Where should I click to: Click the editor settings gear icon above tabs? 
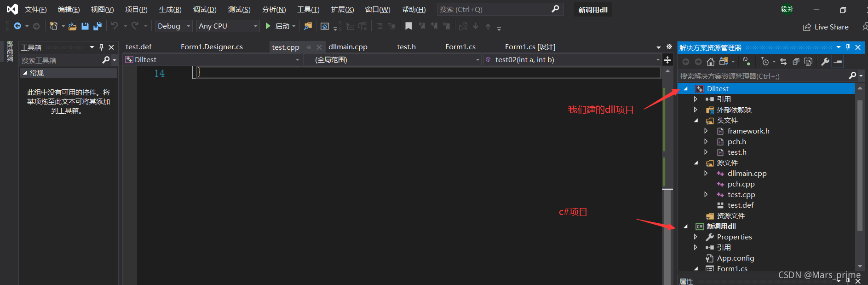point(669,47)
